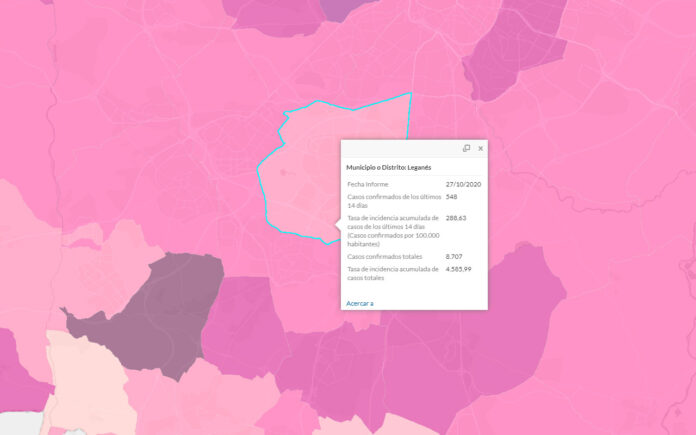The width and height of the screenshot is (696, 435).
Task: Click the 'Acercar a' zoom link
Action: pyautogui.click(x=360, y=302)
